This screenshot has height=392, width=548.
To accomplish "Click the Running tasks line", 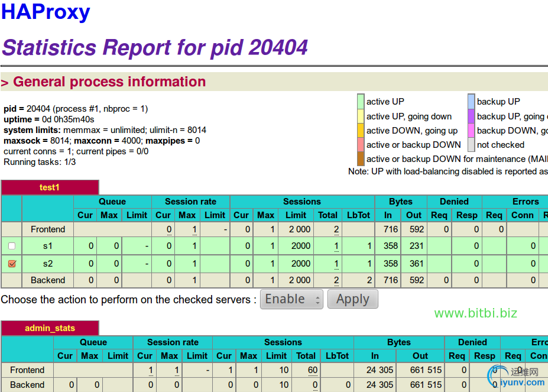I will click(40, 162).
